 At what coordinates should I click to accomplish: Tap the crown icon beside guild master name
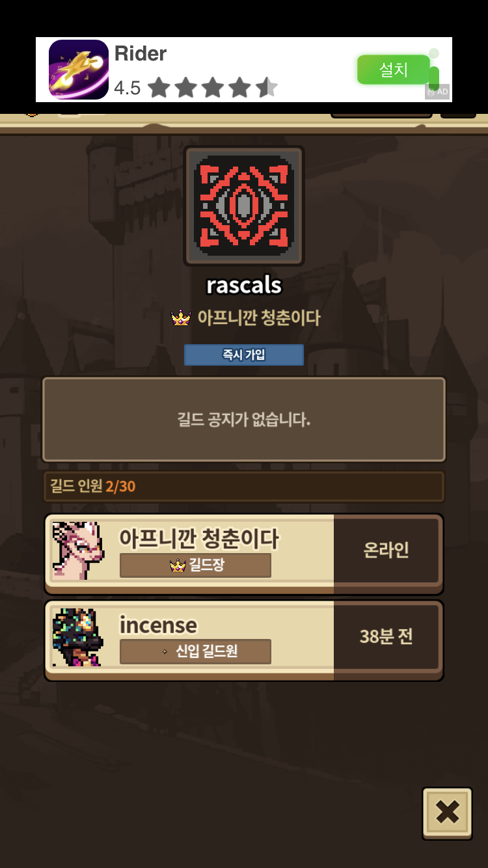180,318
